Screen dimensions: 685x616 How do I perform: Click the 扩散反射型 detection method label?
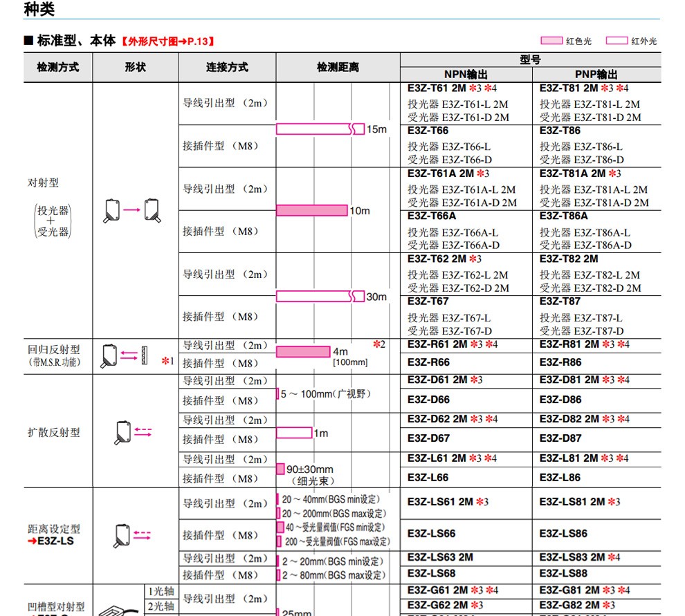pyautogui.click(x=54, y=433)
